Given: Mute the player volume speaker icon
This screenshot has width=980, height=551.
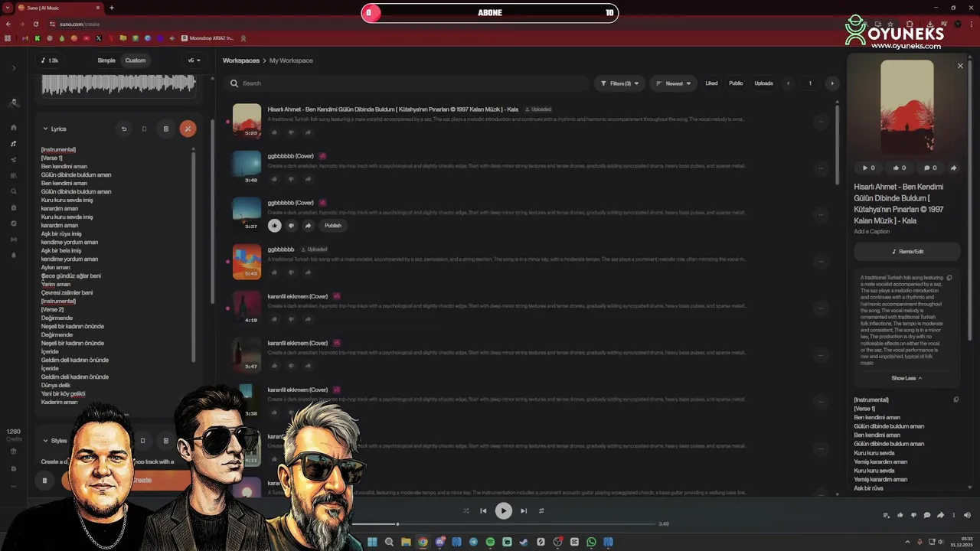Looking at the screenshot, I should pos(967,515).
